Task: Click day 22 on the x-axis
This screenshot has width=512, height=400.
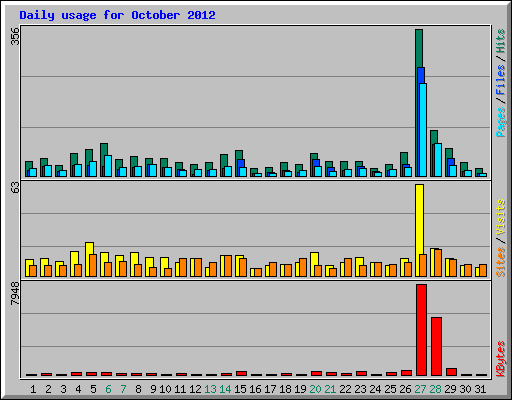Action: (x=345, y=389)
